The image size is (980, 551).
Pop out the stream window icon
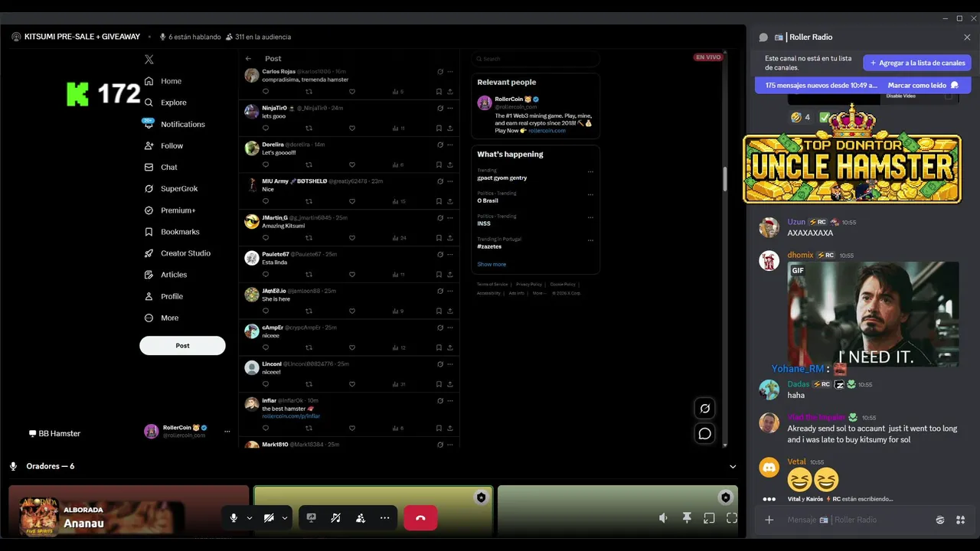point(709,518)
